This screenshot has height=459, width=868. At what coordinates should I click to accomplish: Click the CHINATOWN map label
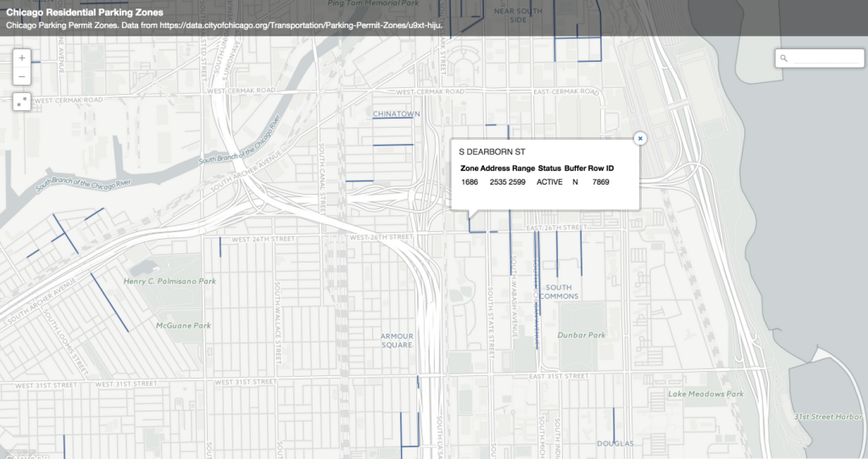tap(397, 114)
